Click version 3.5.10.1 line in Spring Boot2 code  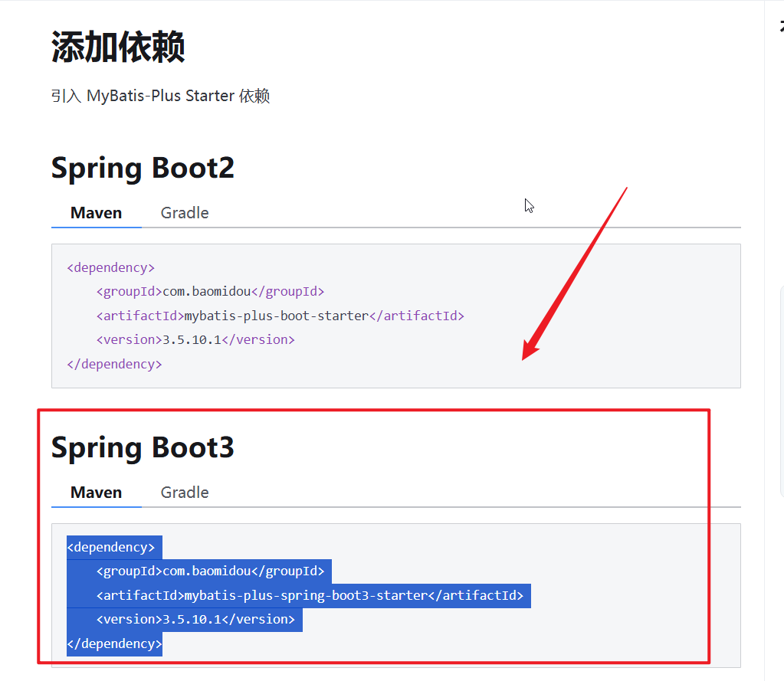tap(195, 340)
